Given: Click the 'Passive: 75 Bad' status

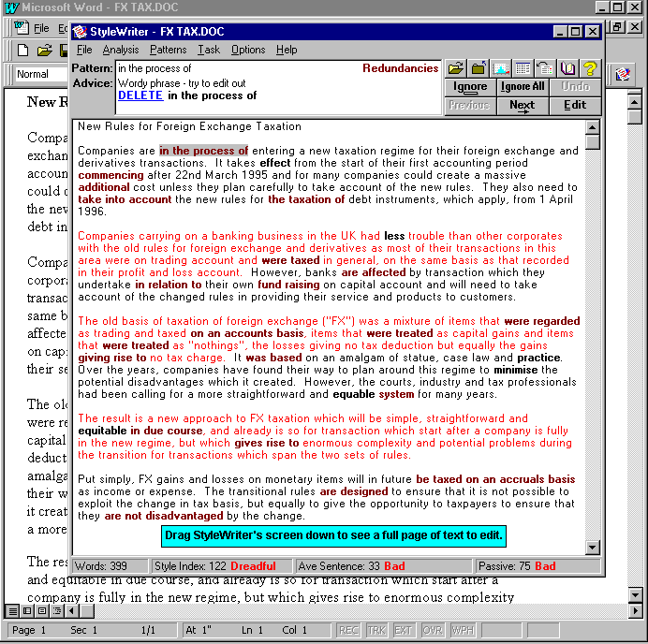Looking at the screenshot, I should point(538,566).
